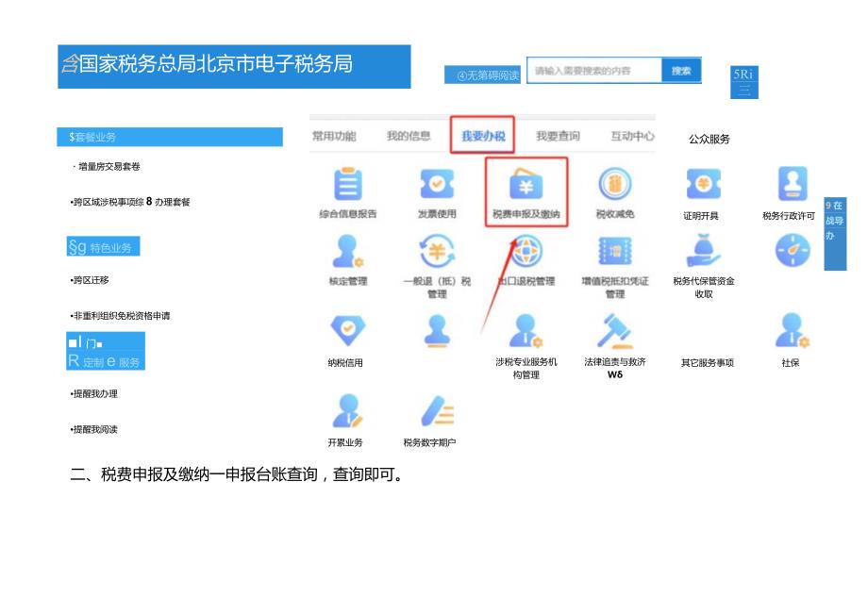This screenshot has width=868, height=614.
Task: Open 增值税抵扣凭证管理 icon
Action: pos(615,251)
